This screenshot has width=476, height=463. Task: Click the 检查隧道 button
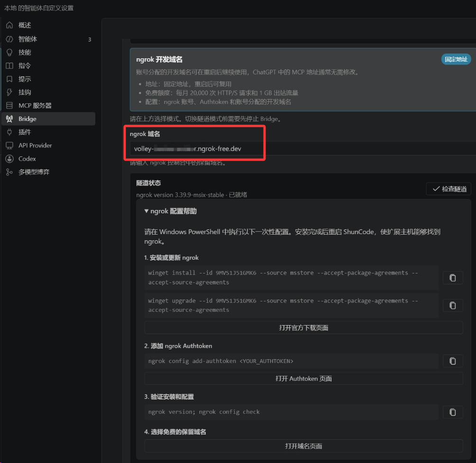(449, 189)
